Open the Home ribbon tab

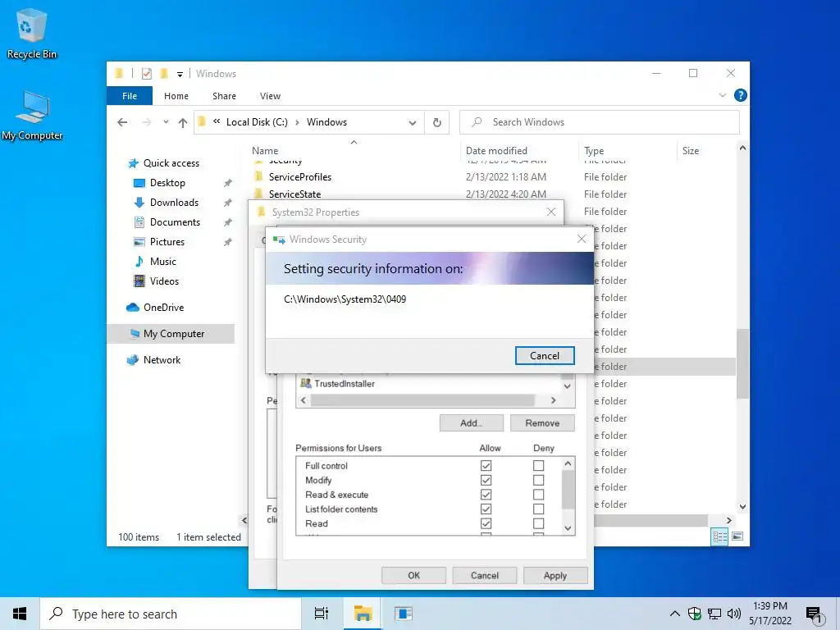point(176,96)
